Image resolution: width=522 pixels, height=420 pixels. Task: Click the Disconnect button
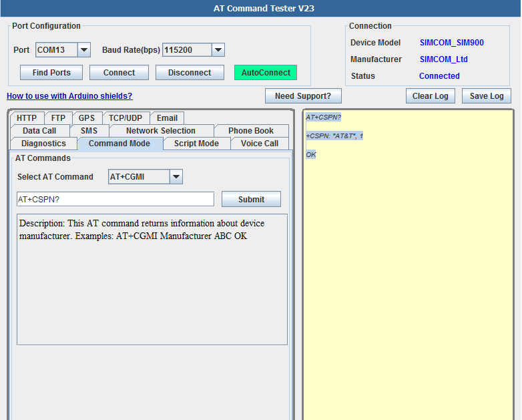click(190, 73)
